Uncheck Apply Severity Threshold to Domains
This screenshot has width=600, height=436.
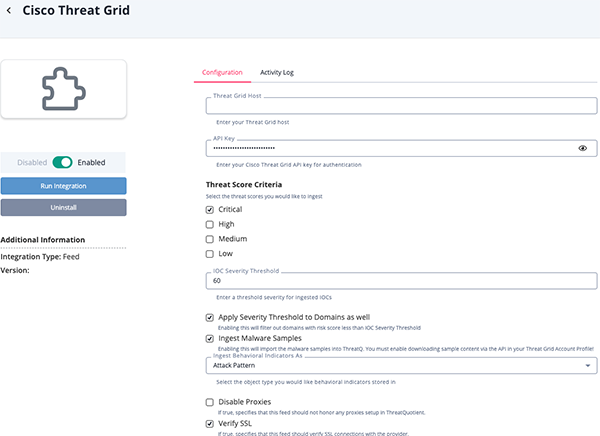tap(210, 317)
